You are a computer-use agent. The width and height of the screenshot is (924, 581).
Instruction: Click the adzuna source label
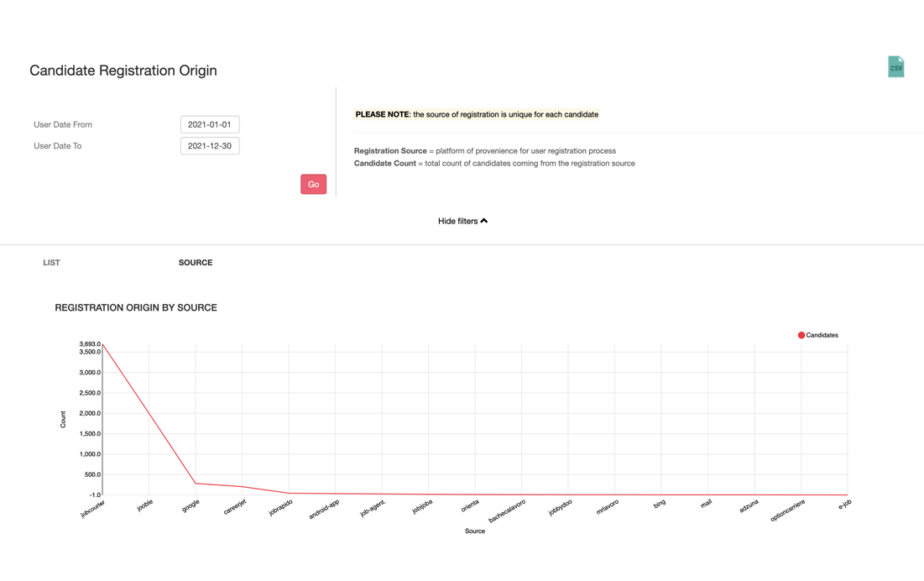coord(749,505)
